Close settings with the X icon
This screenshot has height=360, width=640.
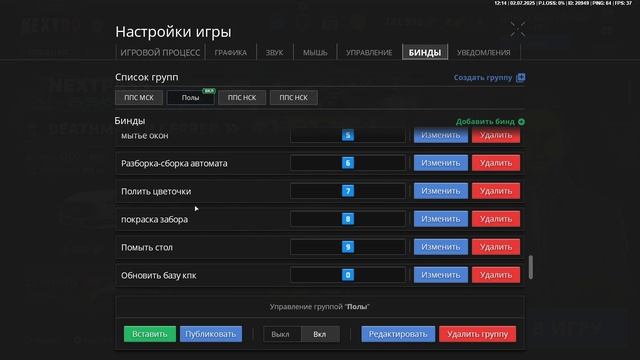[x=518, y=29]
